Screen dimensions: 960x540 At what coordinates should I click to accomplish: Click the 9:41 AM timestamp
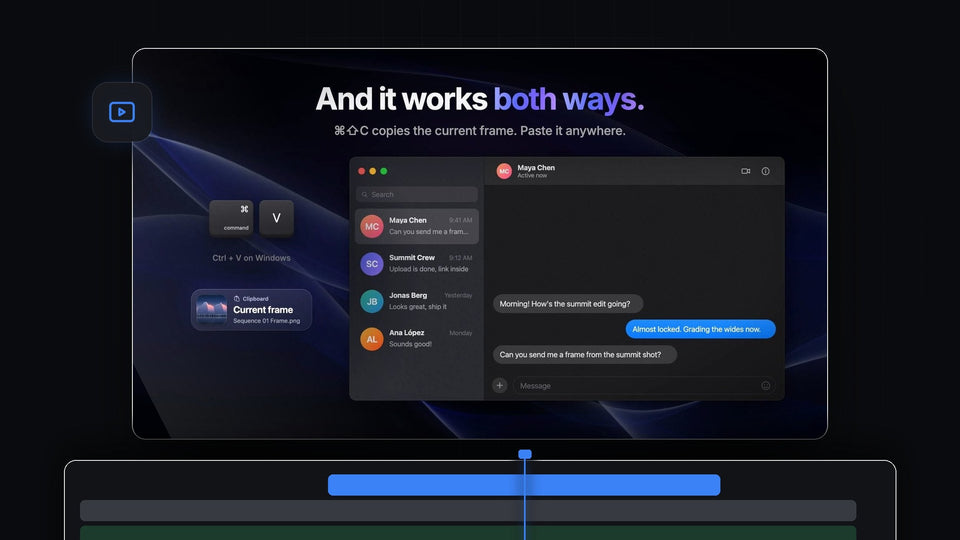coord(460,220)
